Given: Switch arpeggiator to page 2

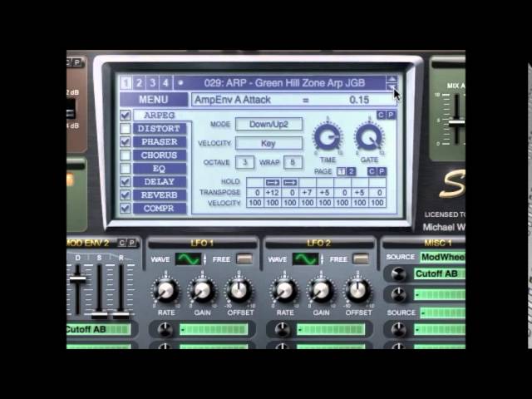Looking at the screenshot, I should [352, 171].
